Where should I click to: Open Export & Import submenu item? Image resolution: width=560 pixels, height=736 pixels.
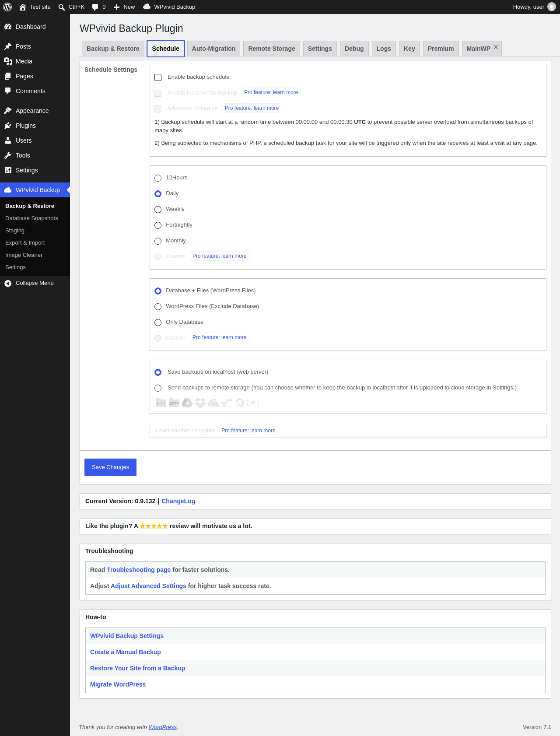pyautogui.click(x=35, y=243)
